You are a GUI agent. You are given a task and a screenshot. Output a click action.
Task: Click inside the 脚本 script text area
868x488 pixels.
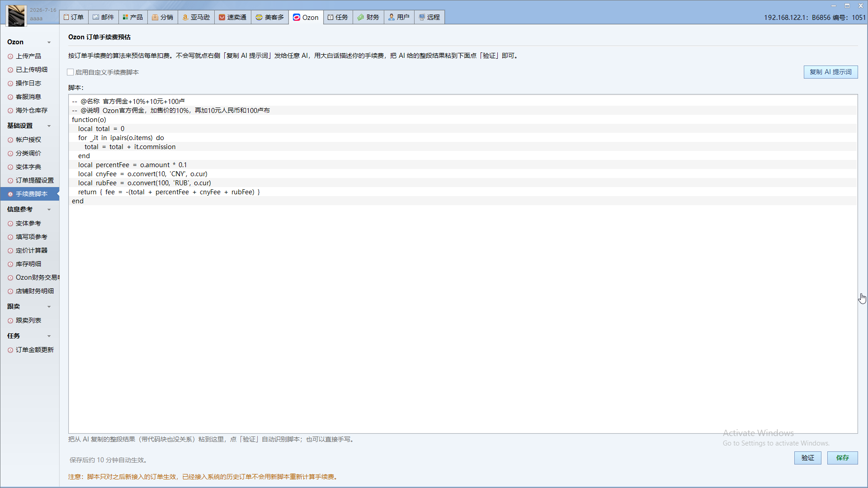[463, 264]
